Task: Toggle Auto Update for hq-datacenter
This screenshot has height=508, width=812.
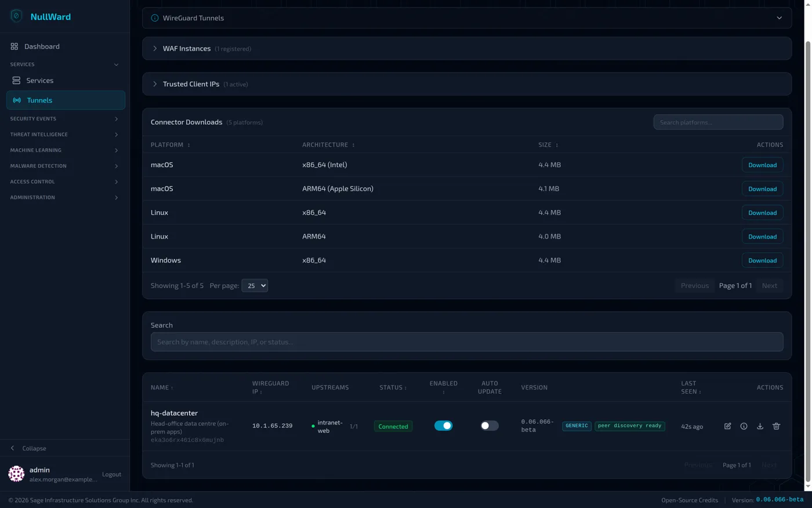Action: click(x=490, y=426)
